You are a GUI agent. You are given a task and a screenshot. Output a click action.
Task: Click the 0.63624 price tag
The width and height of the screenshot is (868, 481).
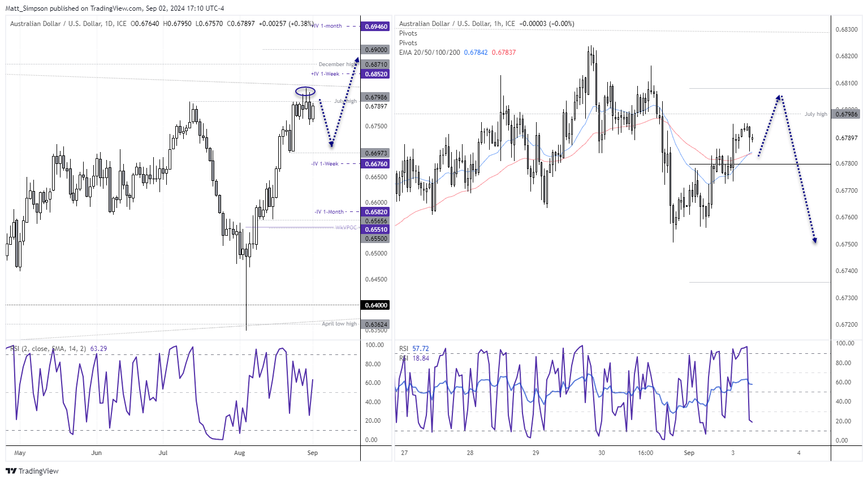376,324
